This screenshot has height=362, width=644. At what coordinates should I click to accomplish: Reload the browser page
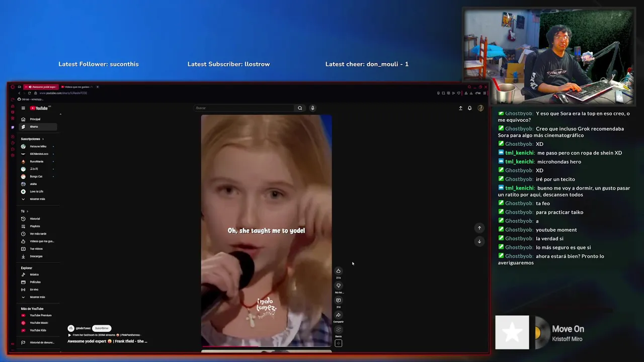[x=29, y=93]
